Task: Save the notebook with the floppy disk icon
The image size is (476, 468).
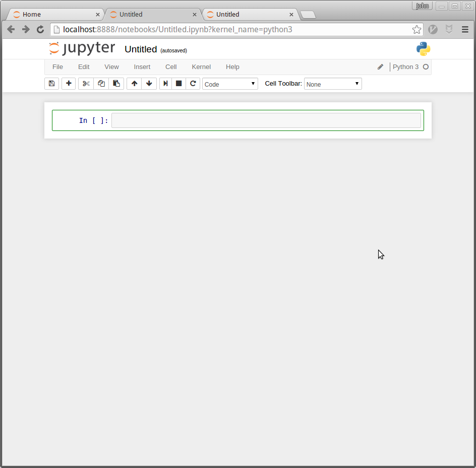Action: [51, 84]
